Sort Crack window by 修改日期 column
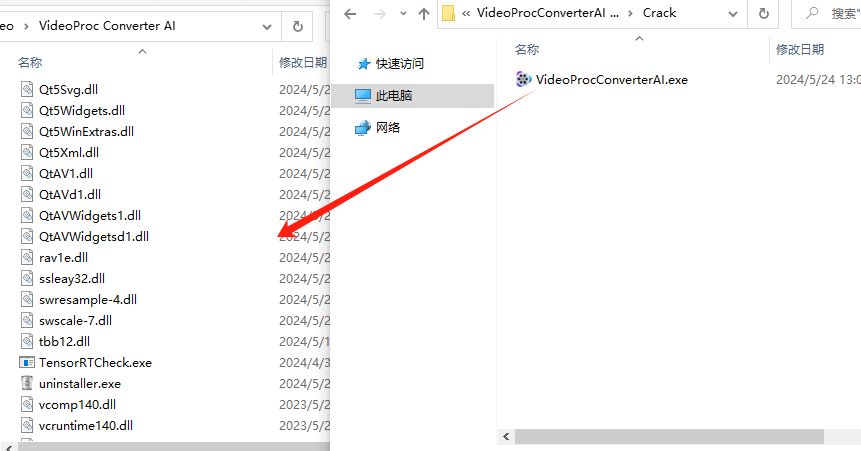This screenshot has height=451, width=861. (x=800, y=49)
